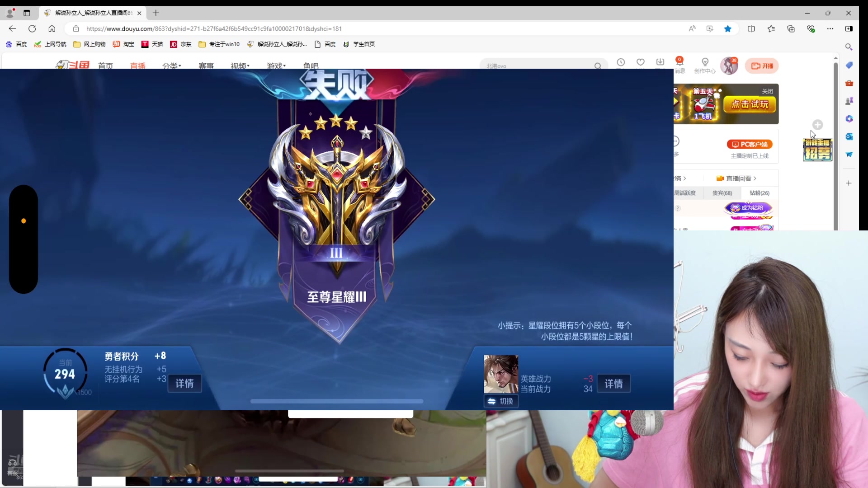
Task: Select the 贵宾(68) tab
Action: [722, 193]
